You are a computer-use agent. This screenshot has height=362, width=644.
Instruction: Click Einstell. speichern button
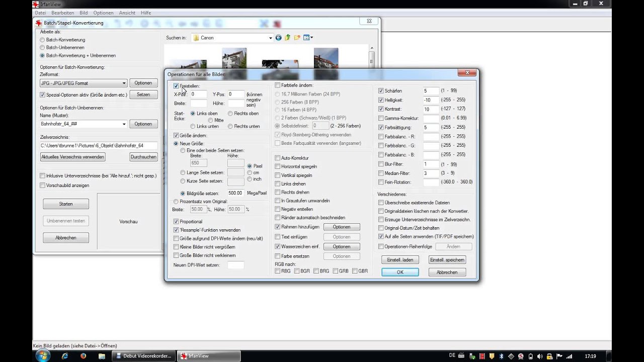[447, 260]
